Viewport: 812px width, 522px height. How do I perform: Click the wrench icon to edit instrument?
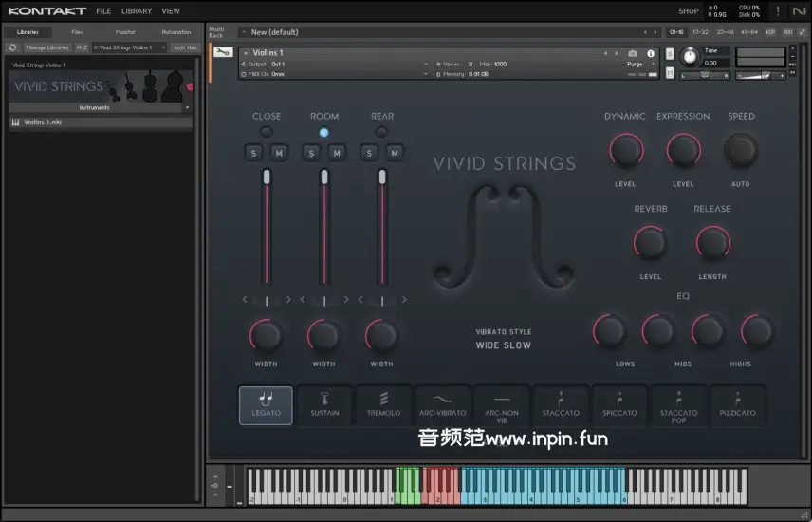[x=223, y=52]
